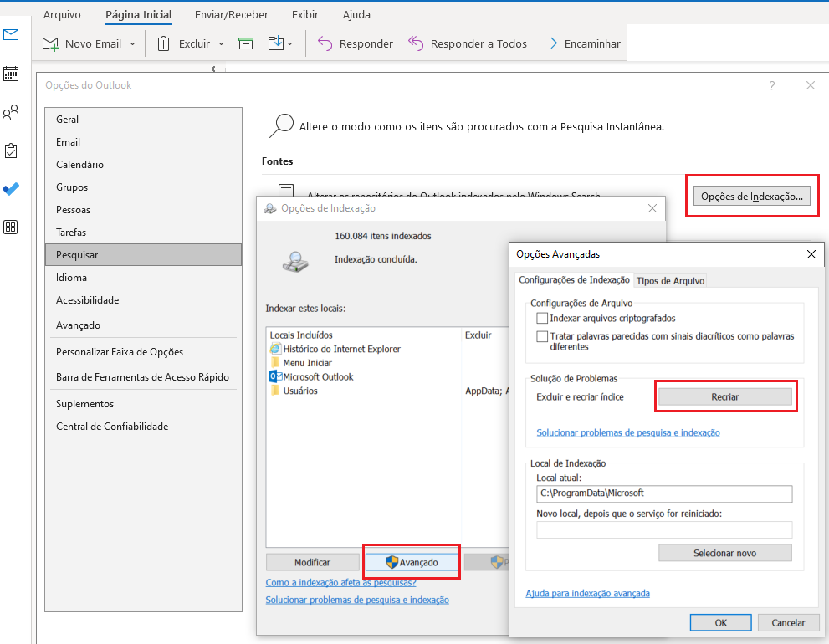The image size is (829, 644).
Task: Click the Menu Iniciar folder icon
Action: click(x=275, y=363)
